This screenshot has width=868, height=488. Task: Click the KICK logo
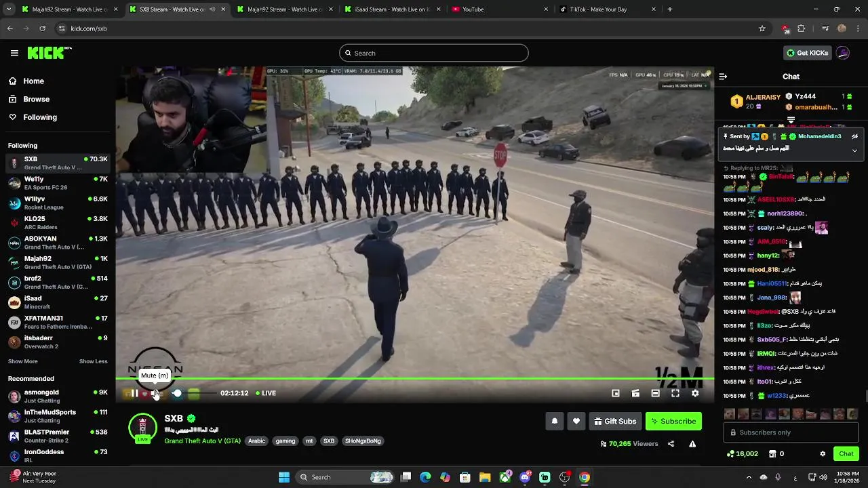(50, 53)
